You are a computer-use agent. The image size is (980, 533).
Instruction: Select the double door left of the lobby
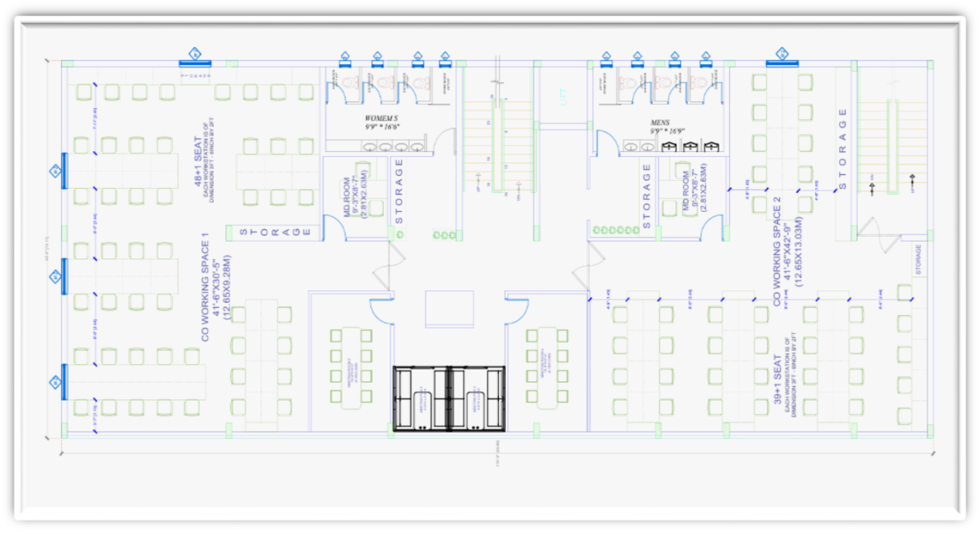pyautogui.click(x=382, y=268)
